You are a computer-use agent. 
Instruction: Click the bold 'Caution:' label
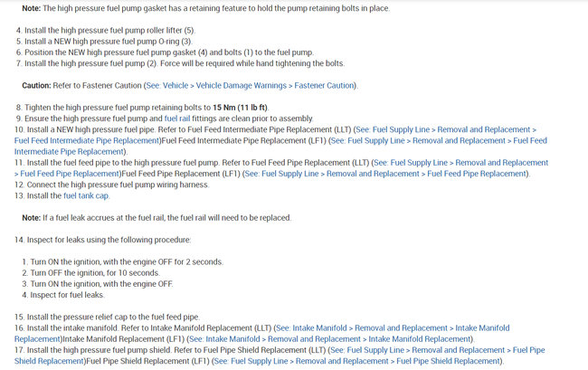click(x=43, y=85)
